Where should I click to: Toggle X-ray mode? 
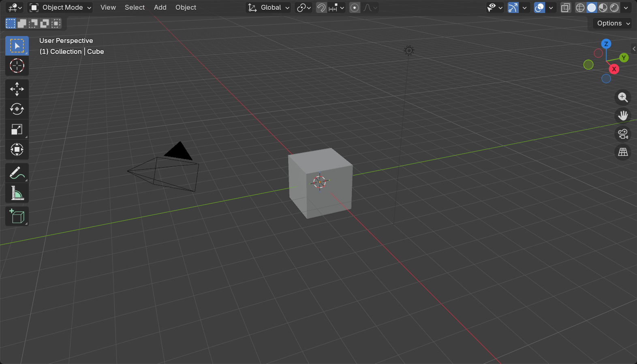(566, 7)
